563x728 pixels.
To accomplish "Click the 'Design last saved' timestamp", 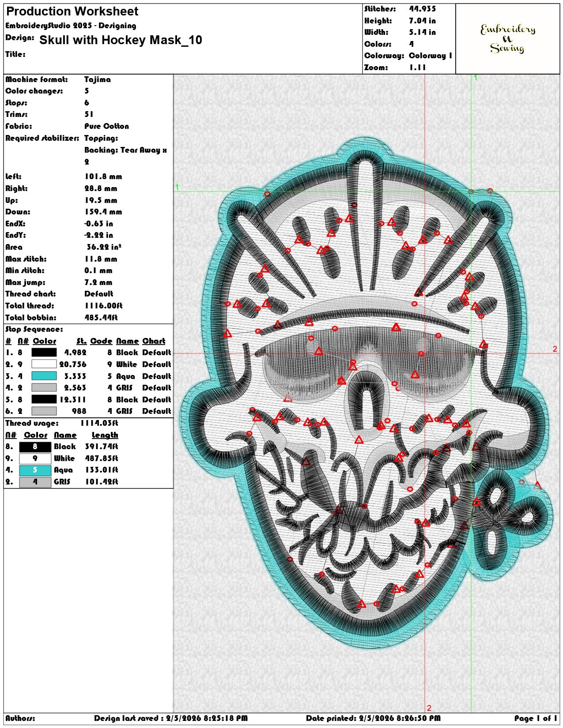I will pos(171,718).
